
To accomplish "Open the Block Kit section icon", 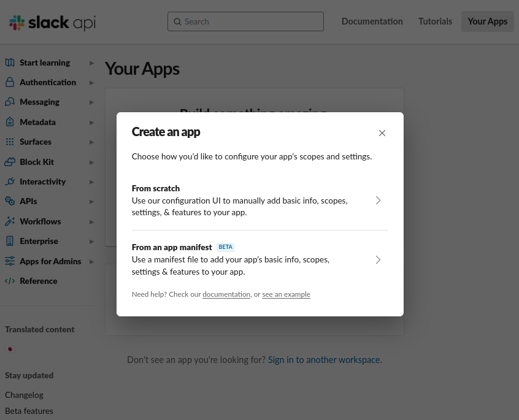I will 10,161.
